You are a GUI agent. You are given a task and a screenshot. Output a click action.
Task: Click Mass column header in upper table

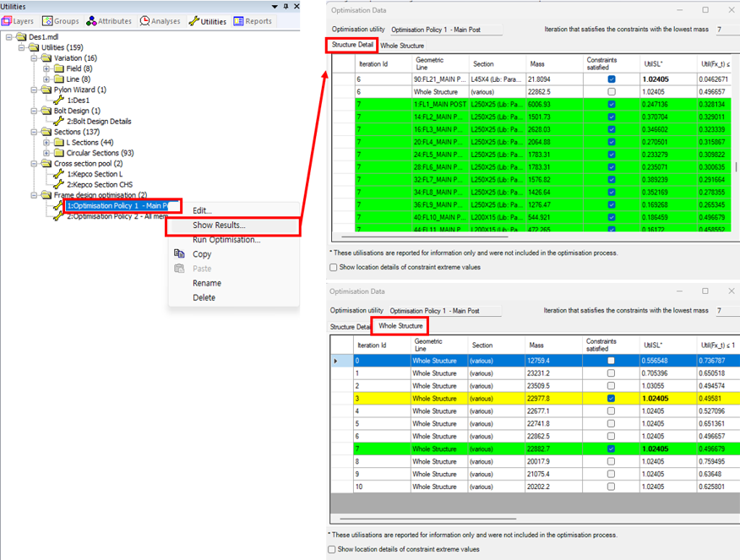[x=537, y=63]
